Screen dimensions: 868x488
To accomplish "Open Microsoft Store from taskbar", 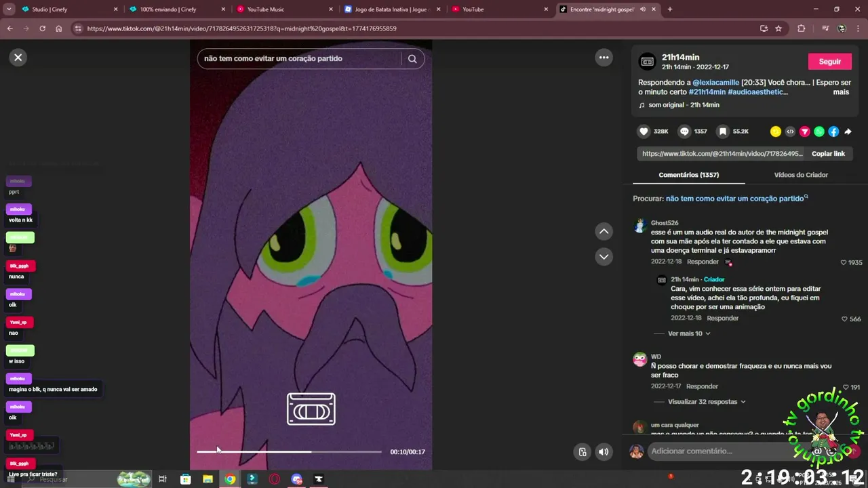I will 185,479.
